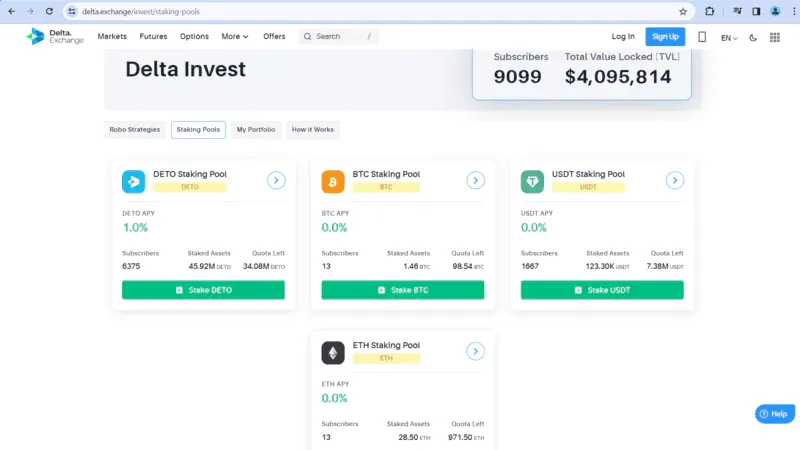Click the Log In link
Image resolution: width=800 pixels, height=450 pixels.
point(623,36)
